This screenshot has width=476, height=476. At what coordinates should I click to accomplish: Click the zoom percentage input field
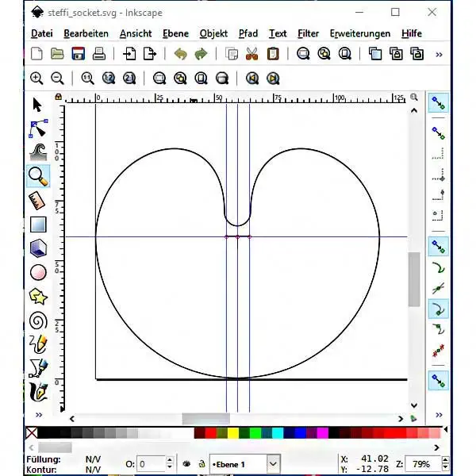coord(421,463)
